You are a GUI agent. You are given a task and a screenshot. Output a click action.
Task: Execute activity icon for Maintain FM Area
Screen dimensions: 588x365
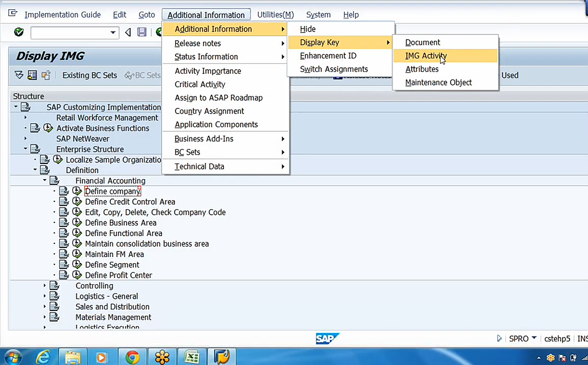tap(77, 254)
